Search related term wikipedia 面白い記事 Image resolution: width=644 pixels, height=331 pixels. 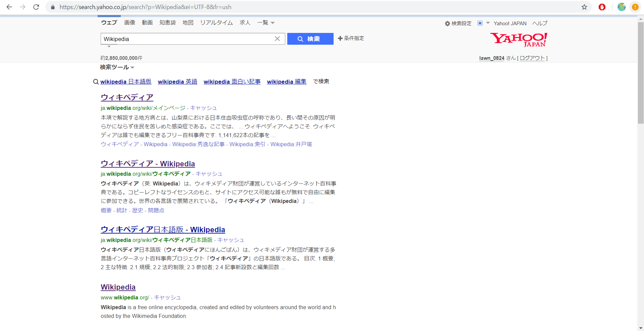pos(232,82)
